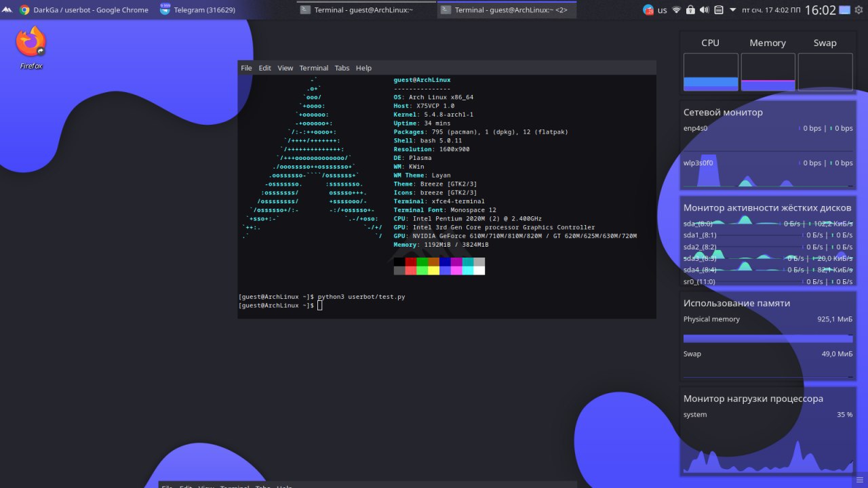The image size is (868, 488).
Task: Click the sda4_(8:4) disk row
Action: [x=768, y=270]
